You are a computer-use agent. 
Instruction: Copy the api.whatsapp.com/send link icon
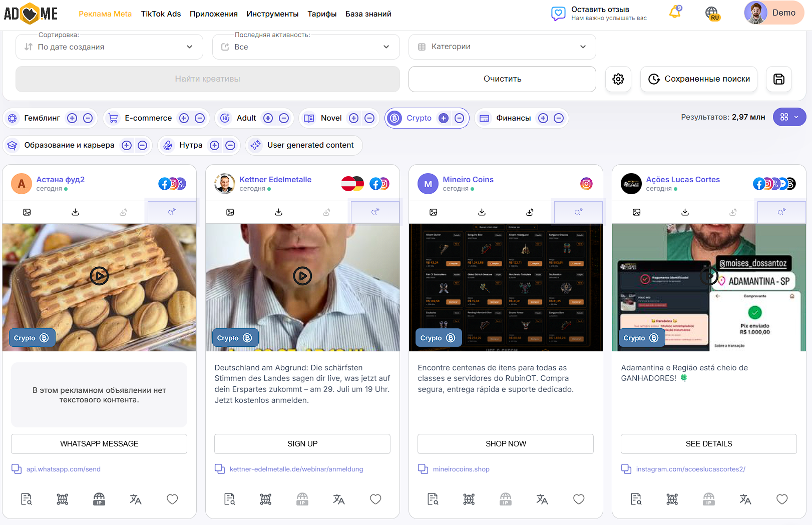coord(17,469)
